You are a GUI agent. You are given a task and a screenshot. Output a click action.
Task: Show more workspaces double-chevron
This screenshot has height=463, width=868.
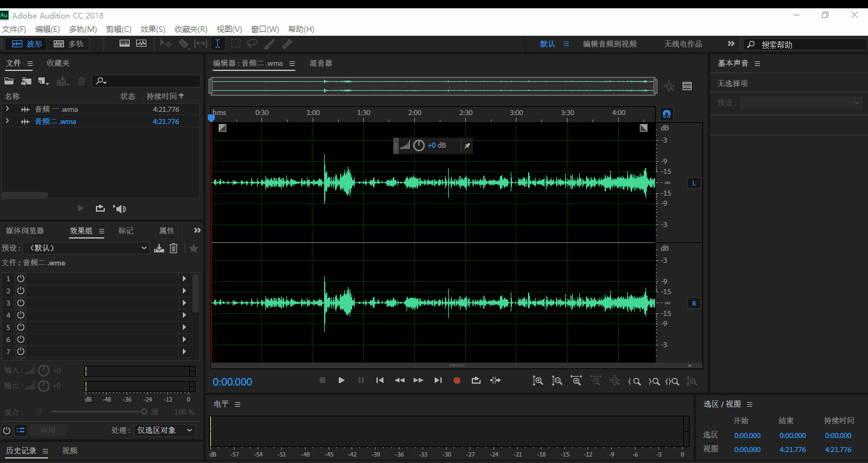coord(731,43)
